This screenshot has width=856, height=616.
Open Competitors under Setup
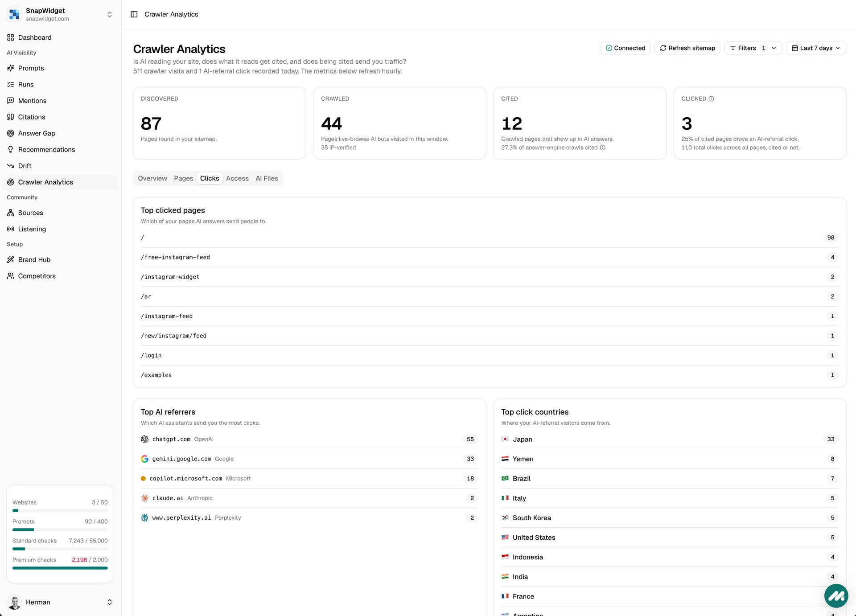click(60, 276)
